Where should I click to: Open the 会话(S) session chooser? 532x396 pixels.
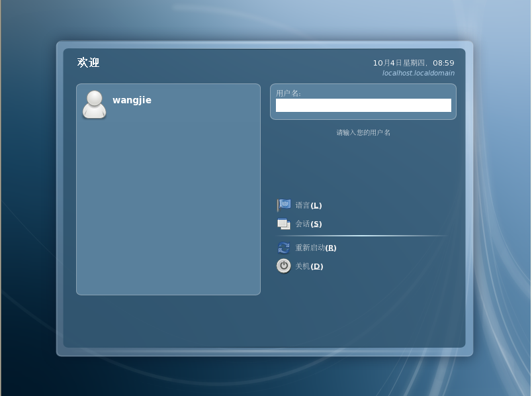click(308, 224)
